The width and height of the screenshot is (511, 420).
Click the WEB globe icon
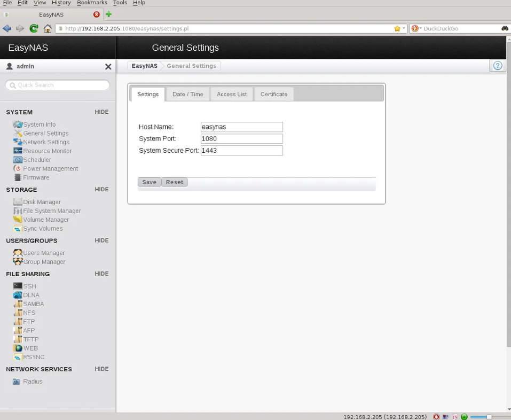(x=18, y=348)
